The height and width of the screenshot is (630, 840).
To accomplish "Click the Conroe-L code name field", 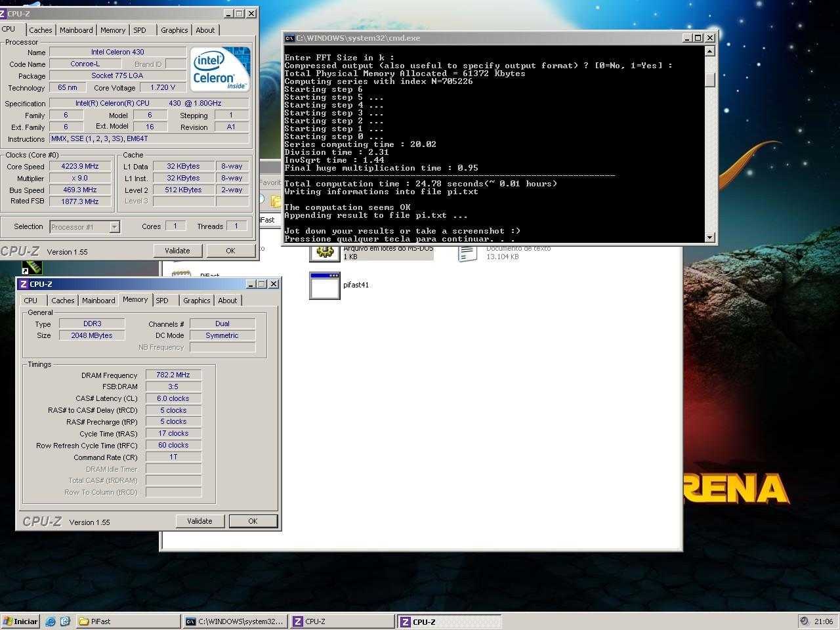I will coord(85,64).
